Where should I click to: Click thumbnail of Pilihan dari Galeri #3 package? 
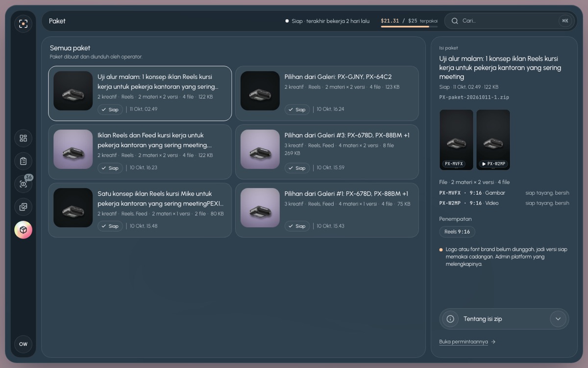pos(260,149)
